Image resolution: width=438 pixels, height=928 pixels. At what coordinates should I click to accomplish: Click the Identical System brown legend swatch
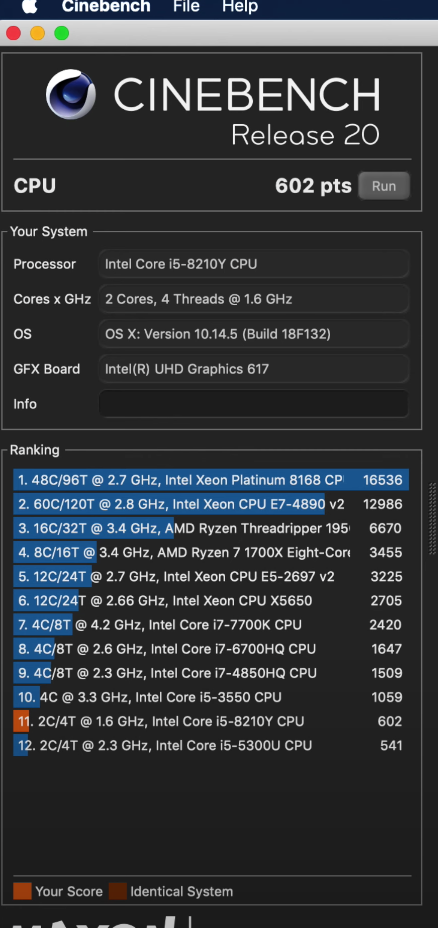click(117, 891)
